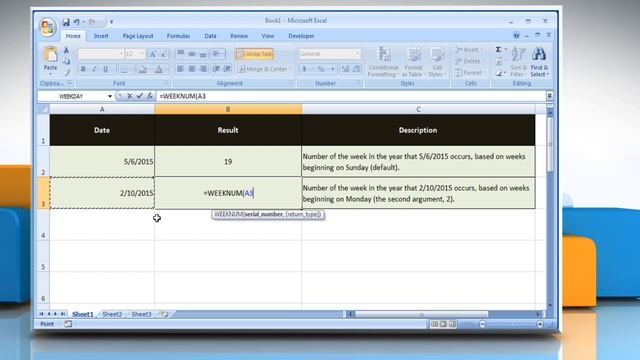Cut selection using the scissors icon

(67, 51)
